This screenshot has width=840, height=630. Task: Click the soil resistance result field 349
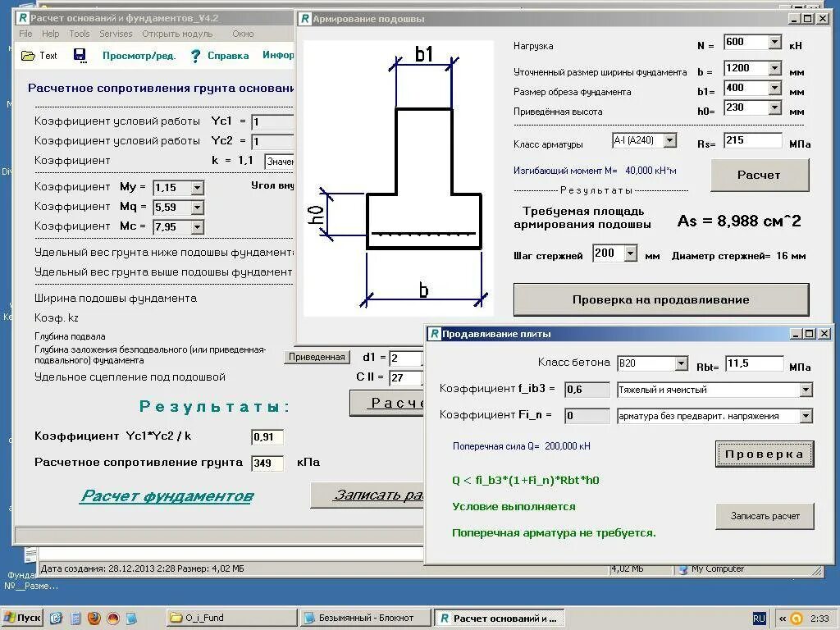pyautogui.click(x=267, y=463)
